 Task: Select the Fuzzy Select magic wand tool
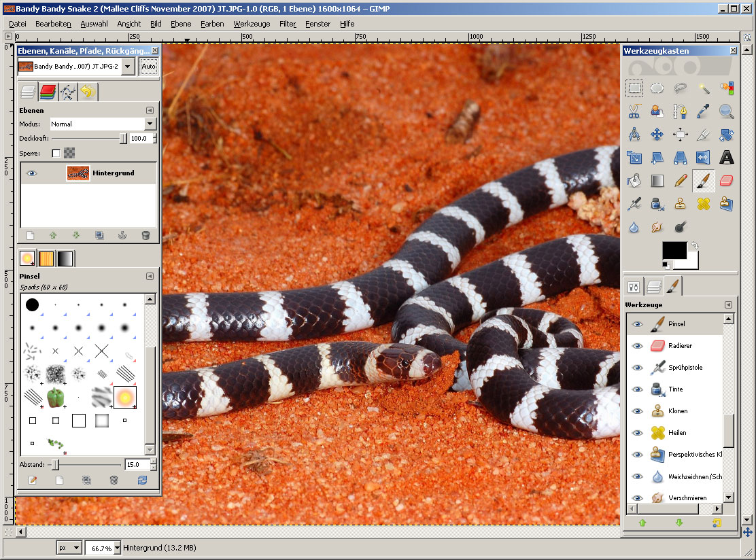pyautogui.click(x=704, y=88)
